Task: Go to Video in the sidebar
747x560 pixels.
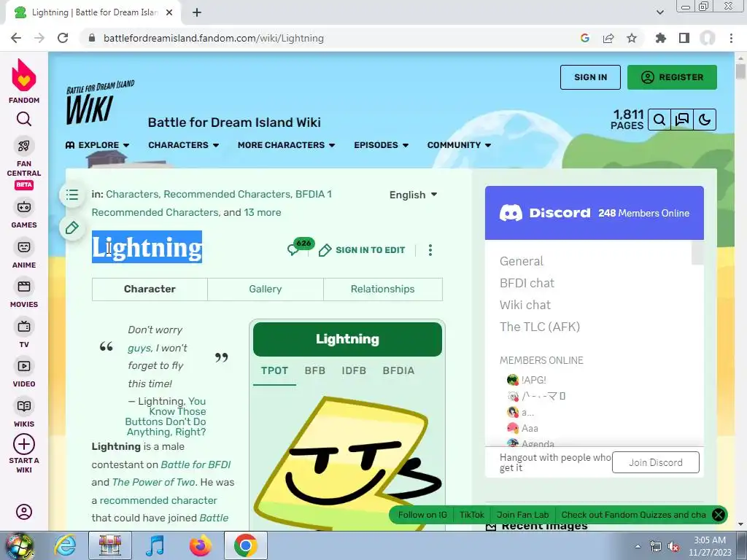Action: 24,373
